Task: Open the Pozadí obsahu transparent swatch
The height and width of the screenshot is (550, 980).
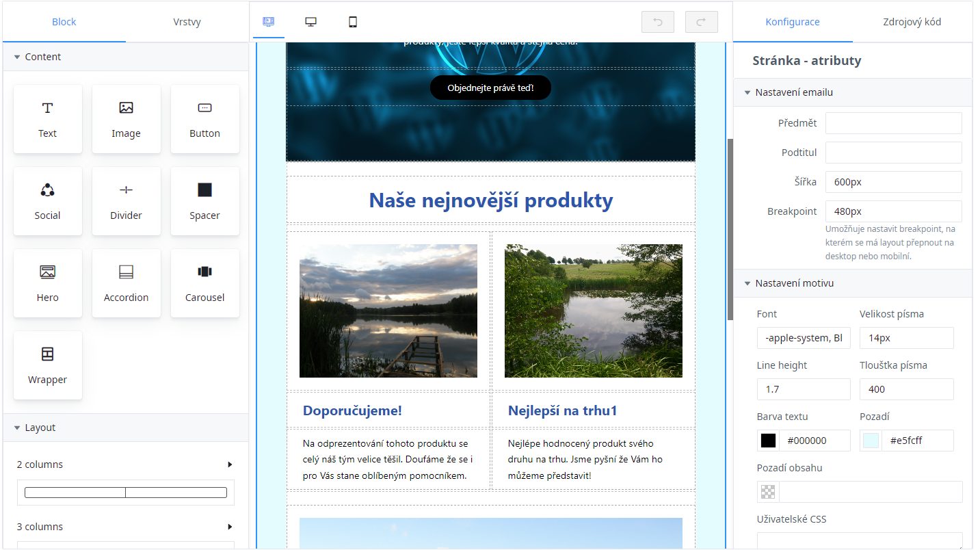Action: [x=768, y=492]
